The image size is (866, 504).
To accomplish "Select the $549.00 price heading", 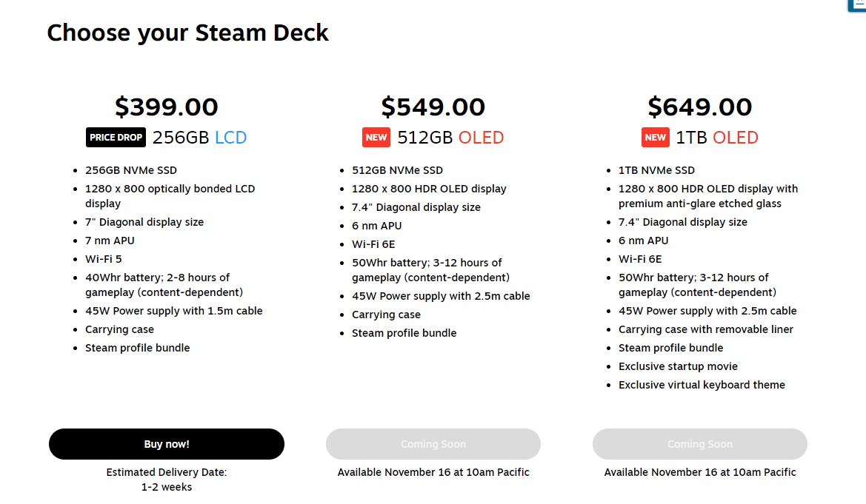I will click(x=433, y=107).
